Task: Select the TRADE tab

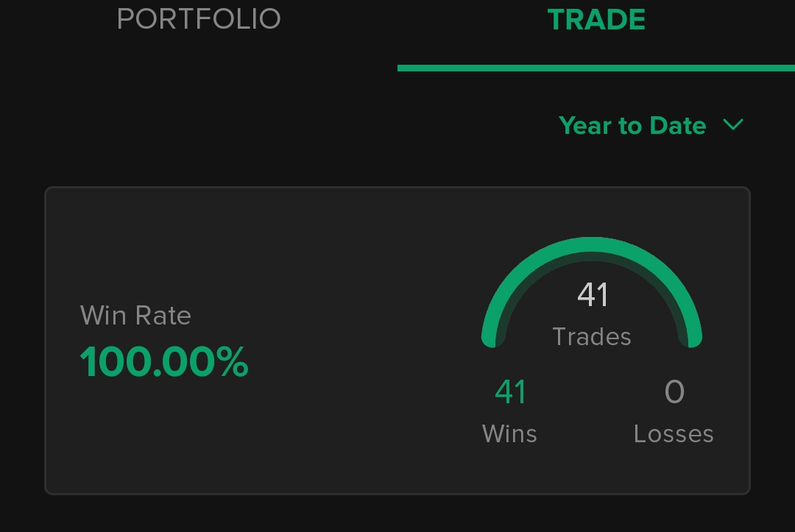Action: 596,19
